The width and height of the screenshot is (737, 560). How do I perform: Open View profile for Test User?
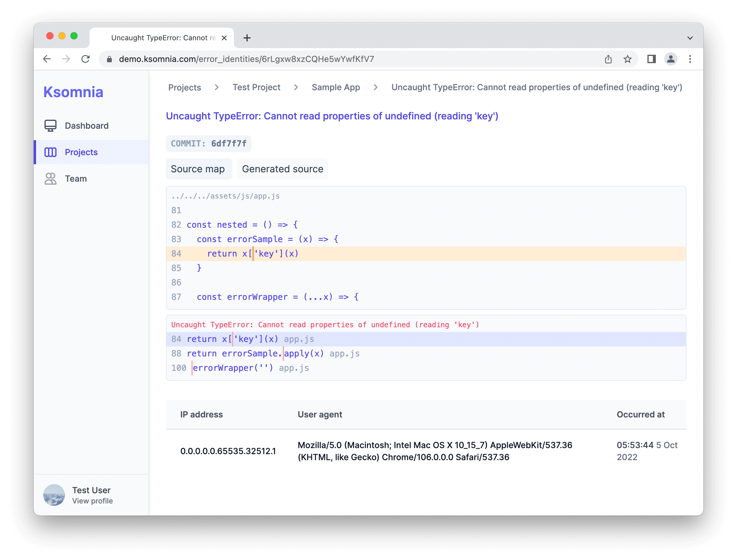pyautogui.click(x=92, y=501)
